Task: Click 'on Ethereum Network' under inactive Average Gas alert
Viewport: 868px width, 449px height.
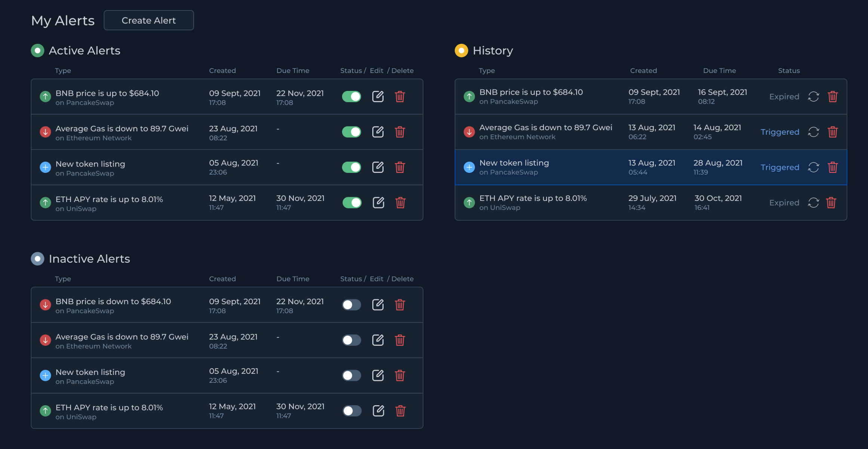Action: [x=93, y=346]
